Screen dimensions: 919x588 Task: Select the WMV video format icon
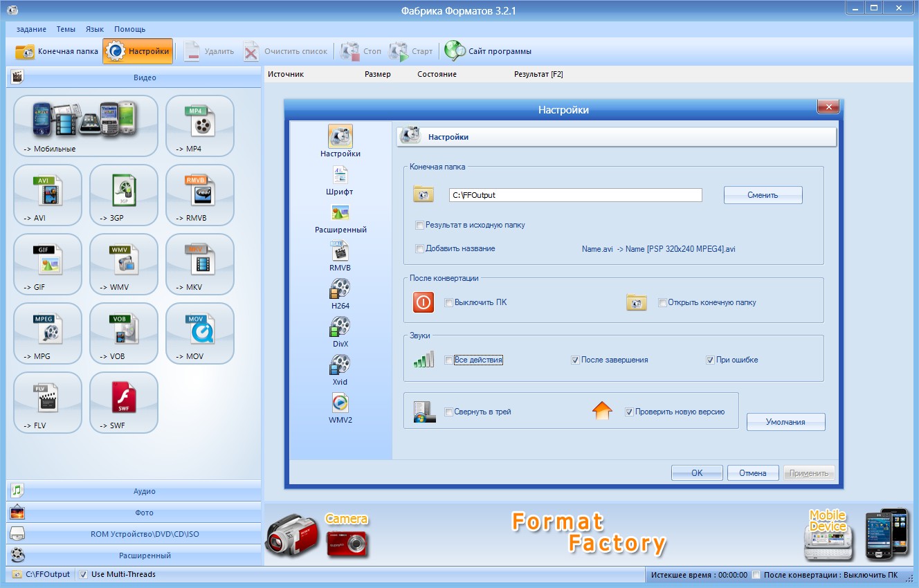(124, 264)
